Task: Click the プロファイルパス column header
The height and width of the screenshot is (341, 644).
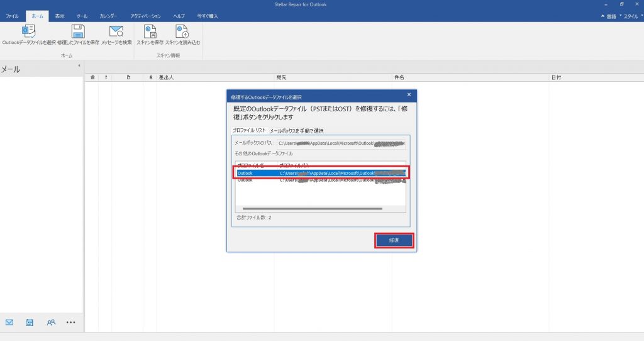Action: (294, 165)
